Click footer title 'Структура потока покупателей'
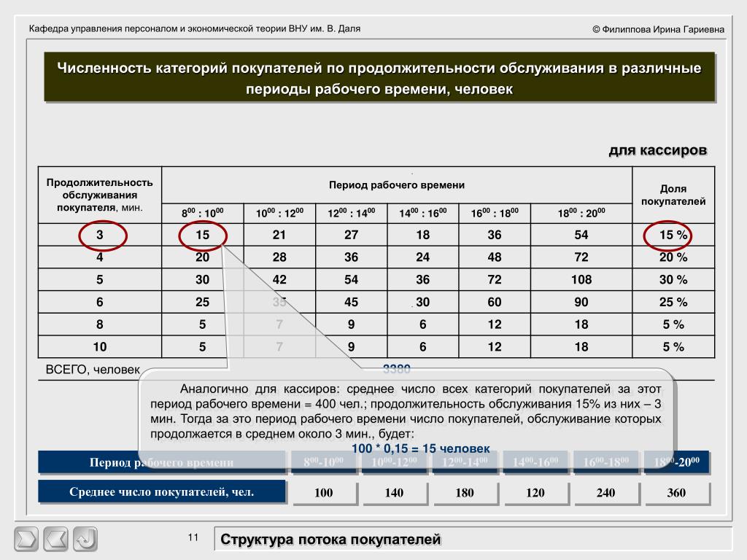The image size is (747, 560). (330, 540)
